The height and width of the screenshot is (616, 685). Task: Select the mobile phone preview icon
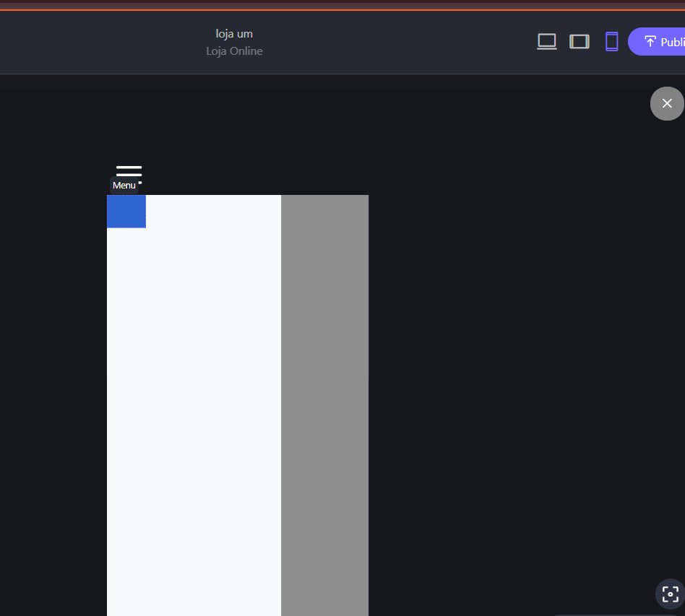tap(612, 42)
